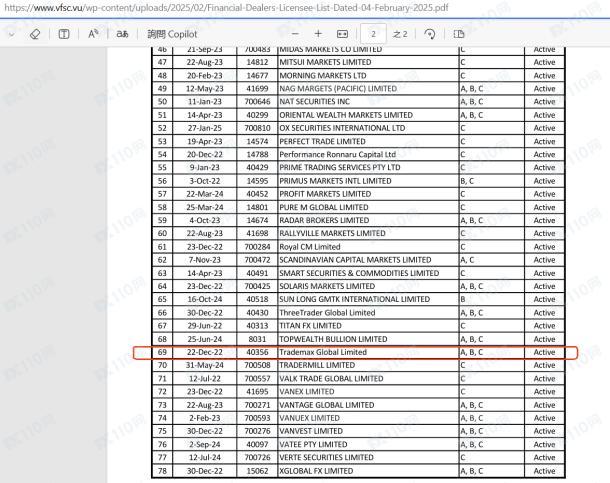Click the vfsc.vu PDF address URL
This screenshot has width=610, height=483.
(226, 8)
